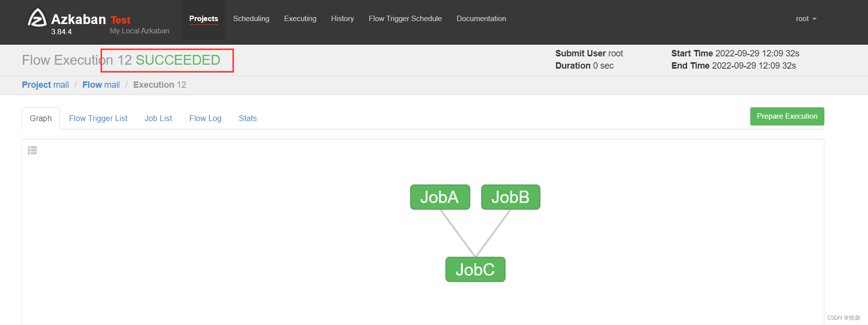Show the Stats tab

pos(248,119)
